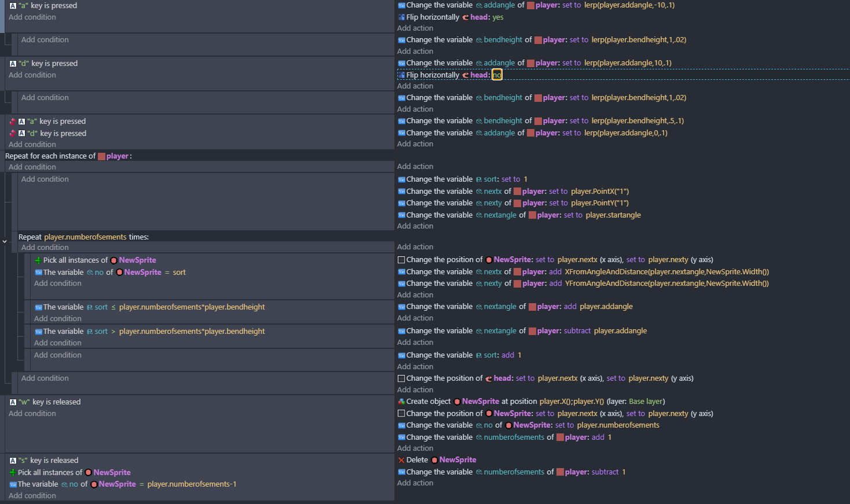Click the red X icon on Delete NewSprite action
This screenshot has height=504, width=850.
point(401,460)
